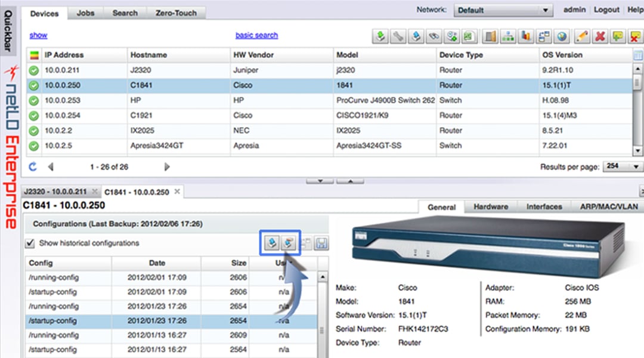Click the globe icon in device toolbar
Image resolution: width=644 pixels, height=358 pixels.
click(x=562, y=36)
